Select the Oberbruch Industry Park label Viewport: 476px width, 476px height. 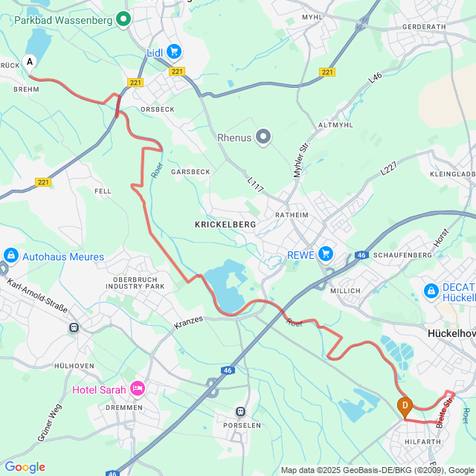click(x=135, y=283)
